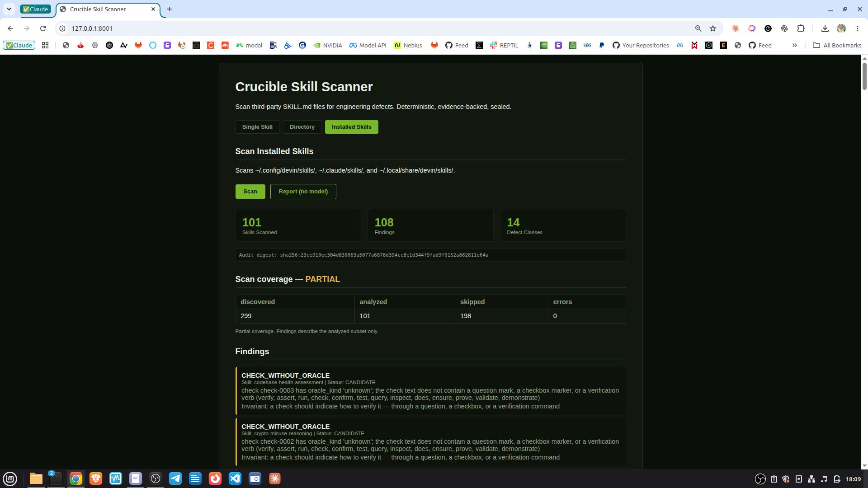868x488 pixels.
Task: Open the REPTIL bookmark
Action: tap(504, 45)
